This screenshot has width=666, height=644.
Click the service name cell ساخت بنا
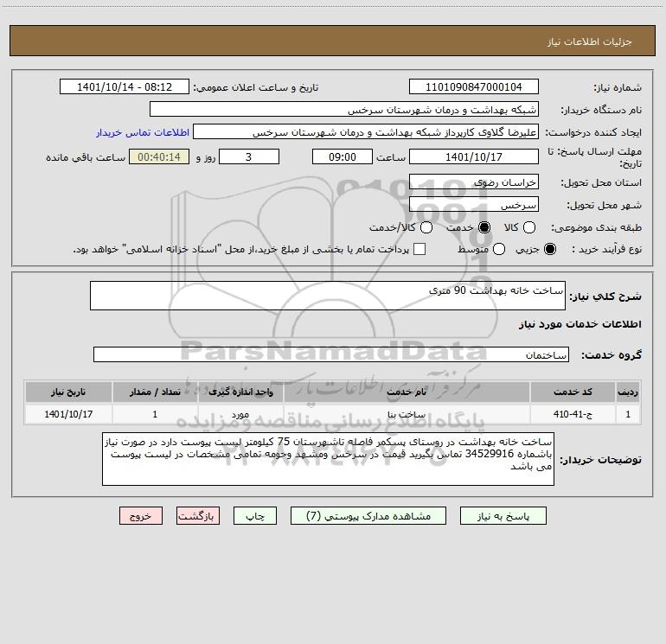(x=407, y=414)
